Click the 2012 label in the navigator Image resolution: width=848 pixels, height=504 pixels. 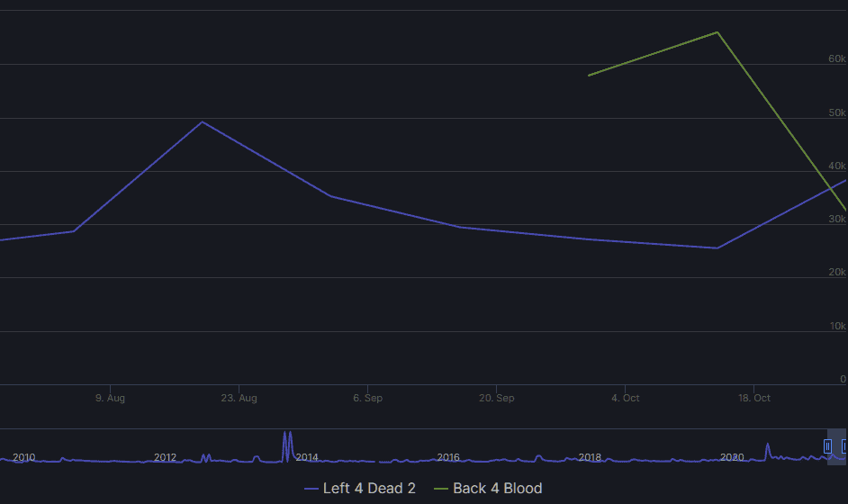click(165, 457)
